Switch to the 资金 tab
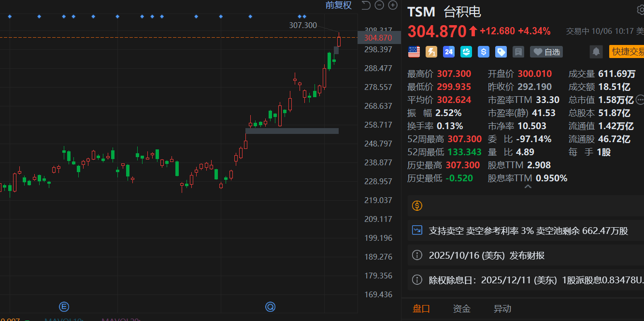The width and height of the screenshot is (644, 321). [462, 308]
